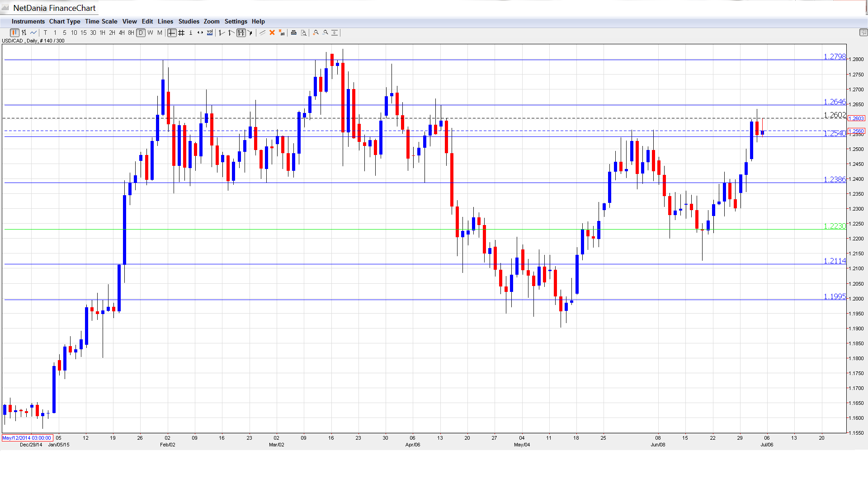Click the 1.2798 resistance line label
The image size is (868, 488).
[x=834, y=56]
